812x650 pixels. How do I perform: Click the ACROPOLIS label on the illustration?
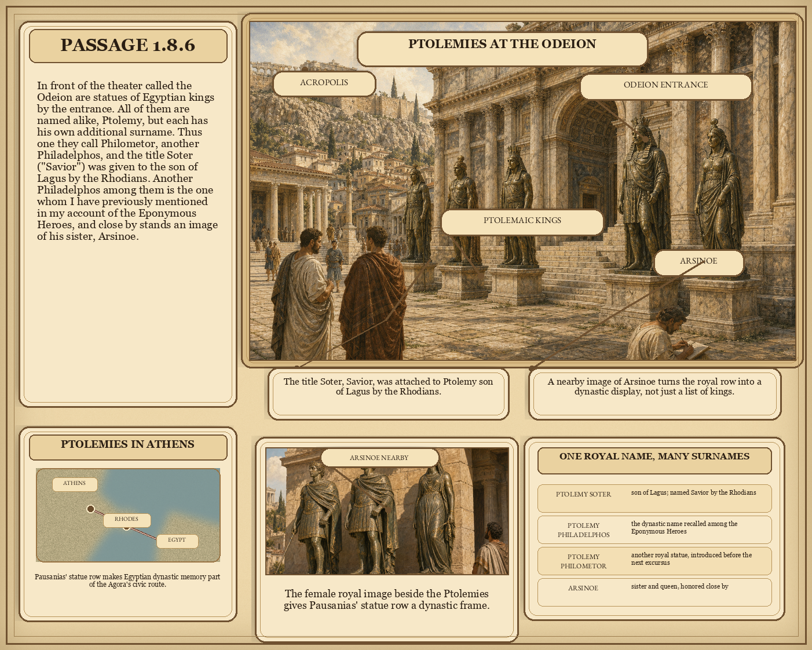click(x=324, y=83)
